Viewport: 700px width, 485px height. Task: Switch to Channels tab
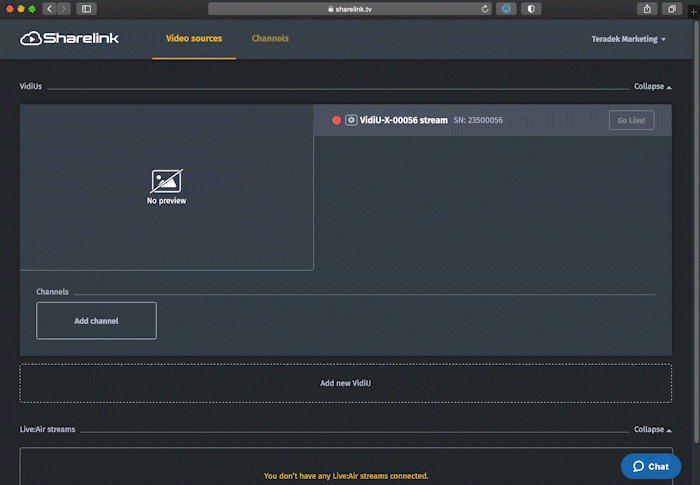[x=270, y=39]
